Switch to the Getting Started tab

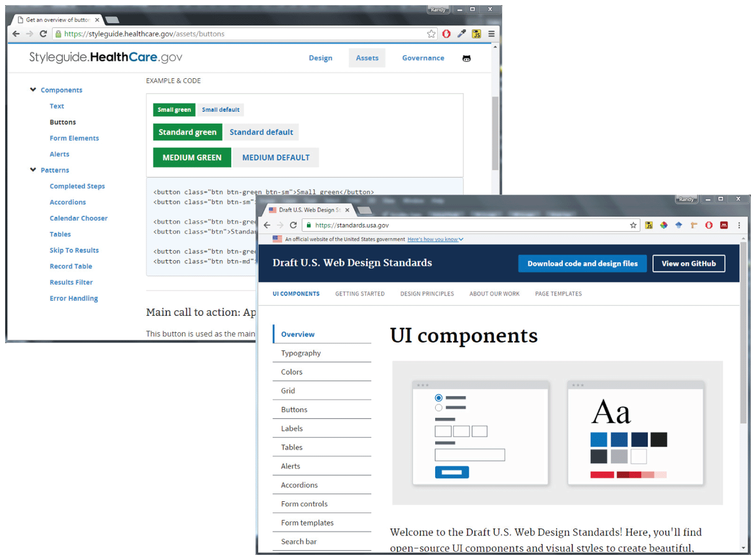coord(360,294)
